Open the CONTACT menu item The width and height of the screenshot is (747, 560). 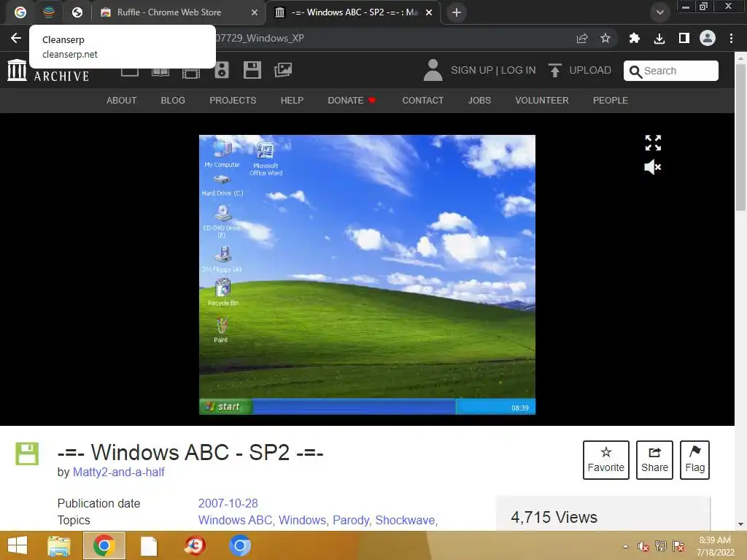(422, 101)
